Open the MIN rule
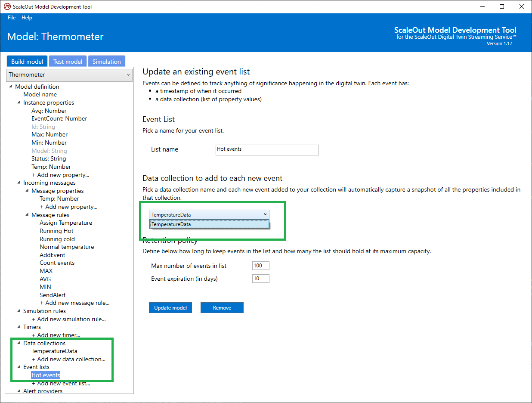Viewport: 532px width, 403px height. click(45, 287)
